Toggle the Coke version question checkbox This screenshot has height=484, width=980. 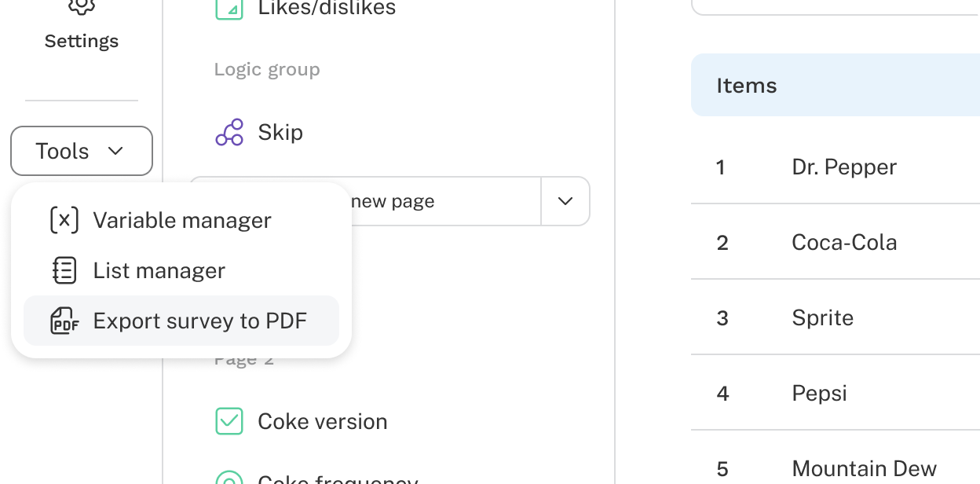(x=229, y=421)
